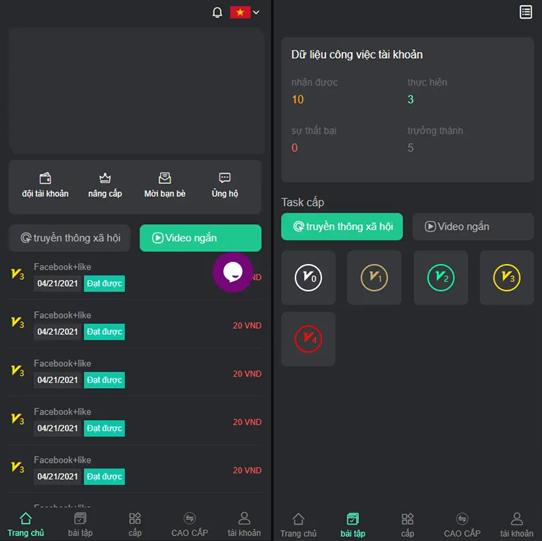Open the list menu icon at top right
This screenshot has width=542, height=541.
coord(525,12)
